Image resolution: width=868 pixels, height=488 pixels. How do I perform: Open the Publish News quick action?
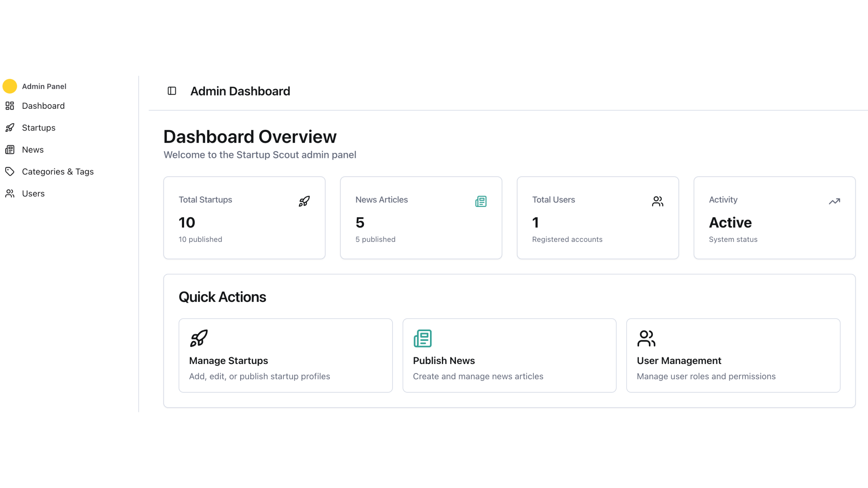509,355
